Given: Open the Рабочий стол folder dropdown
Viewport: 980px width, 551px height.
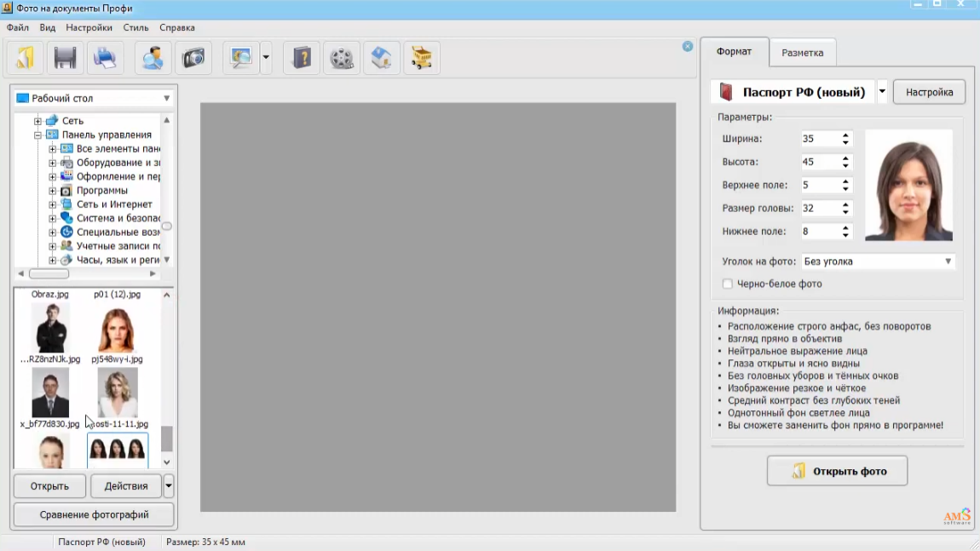Looking at the screenshot, I should 167,98.
